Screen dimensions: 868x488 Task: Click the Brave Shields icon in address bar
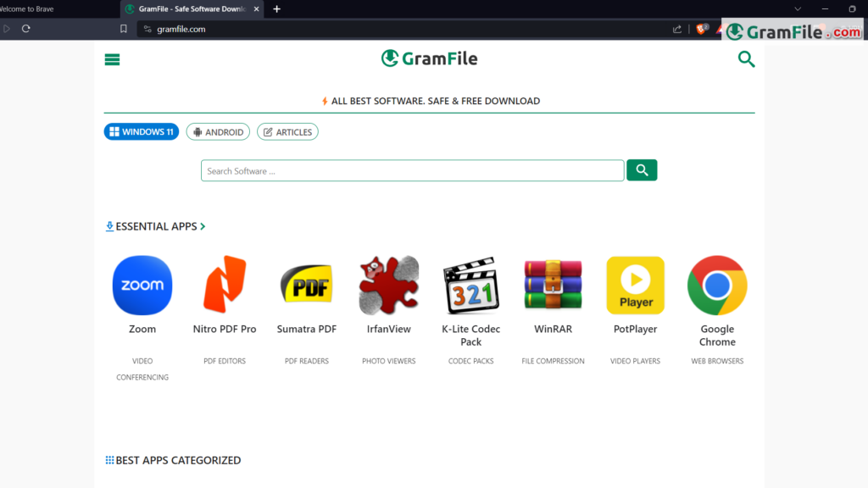(702, 29)
